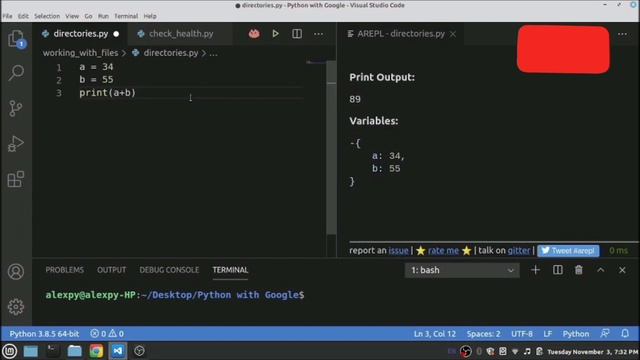Open the Selection menu
Image resolution: width=640 pixels, height=360 pixels.
[47, 16]
